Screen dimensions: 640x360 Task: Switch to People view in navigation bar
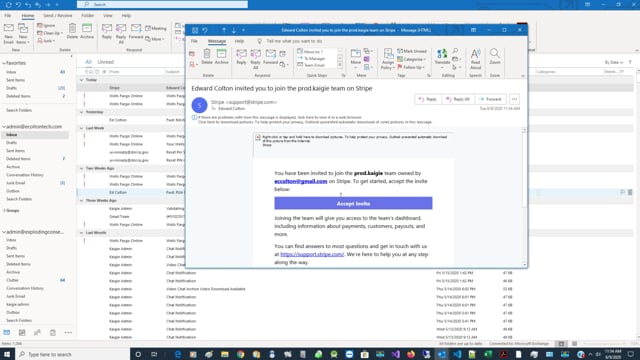point(37,333)
